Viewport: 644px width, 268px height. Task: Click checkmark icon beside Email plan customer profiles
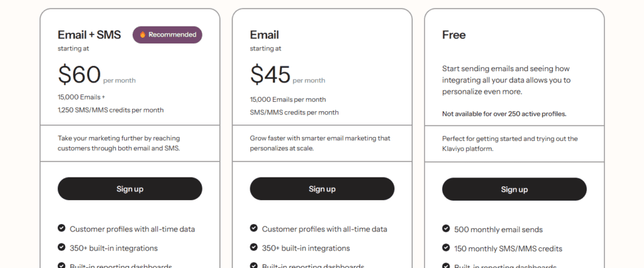pyautogui.click(x=253, y=228)
